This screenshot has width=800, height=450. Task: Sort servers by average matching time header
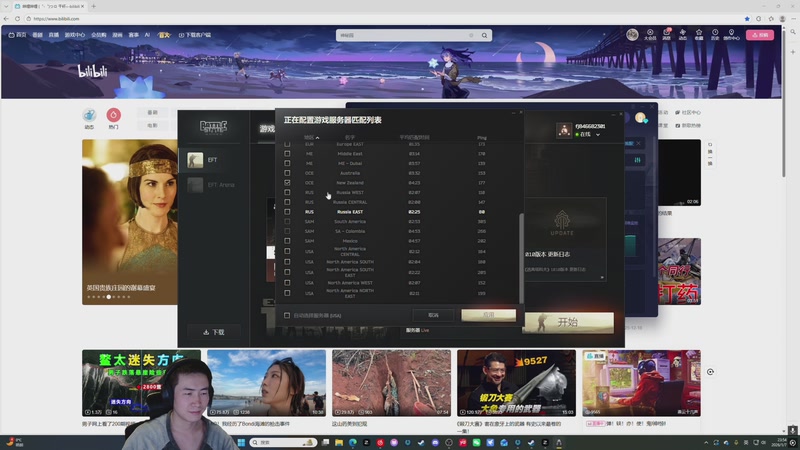tap(414, 138)
